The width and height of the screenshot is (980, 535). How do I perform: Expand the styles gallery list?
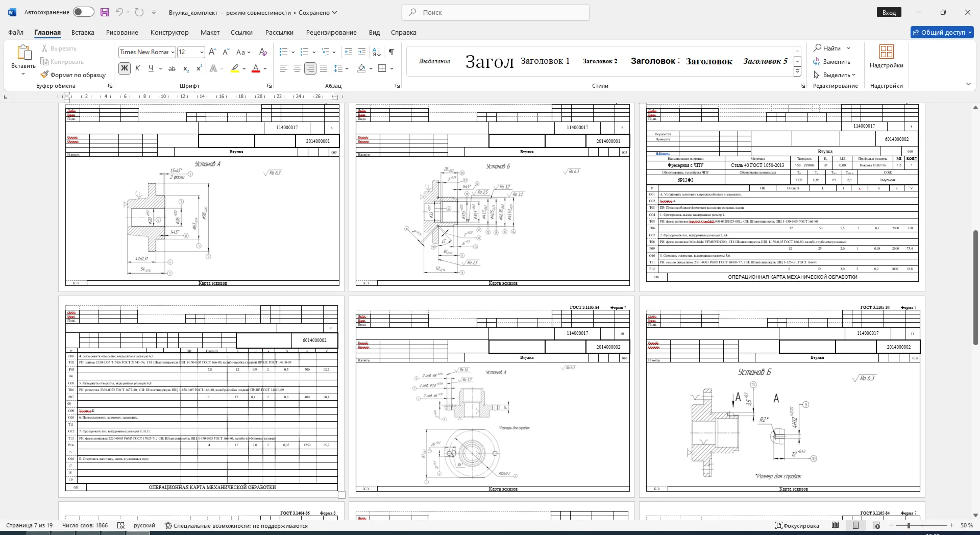[x=797, y=72]
